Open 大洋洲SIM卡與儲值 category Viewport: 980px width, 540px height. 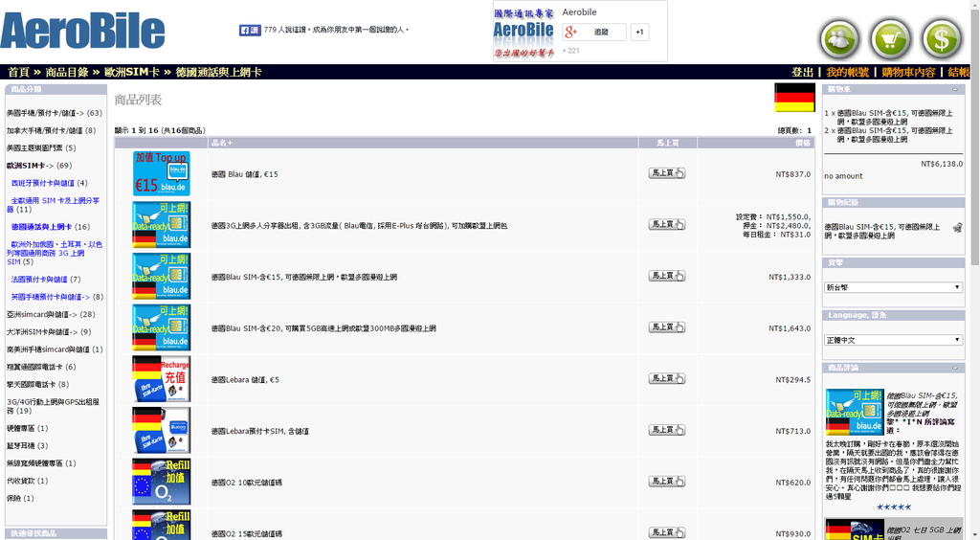42,332
